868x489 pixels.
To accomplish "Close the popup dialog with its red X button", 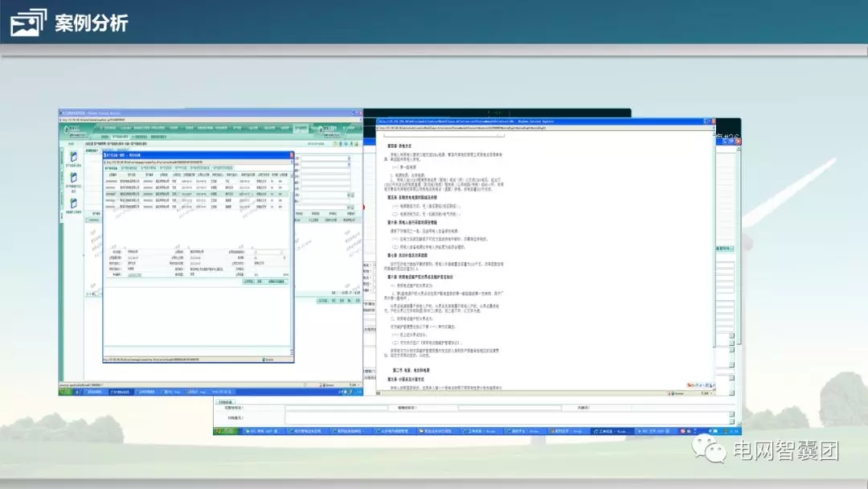I will tap(291, 154).
